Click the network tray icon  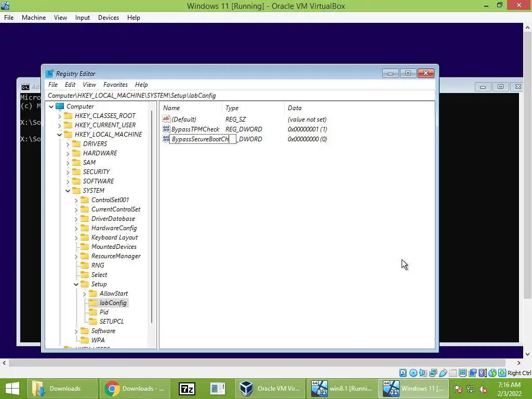tap(471, 389)
